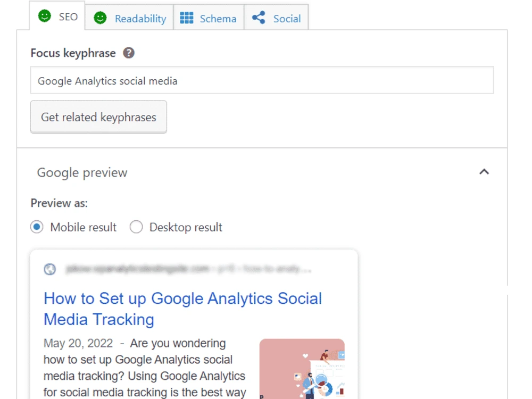
Task: Switch to the Social tab
Action: (276, 17)
